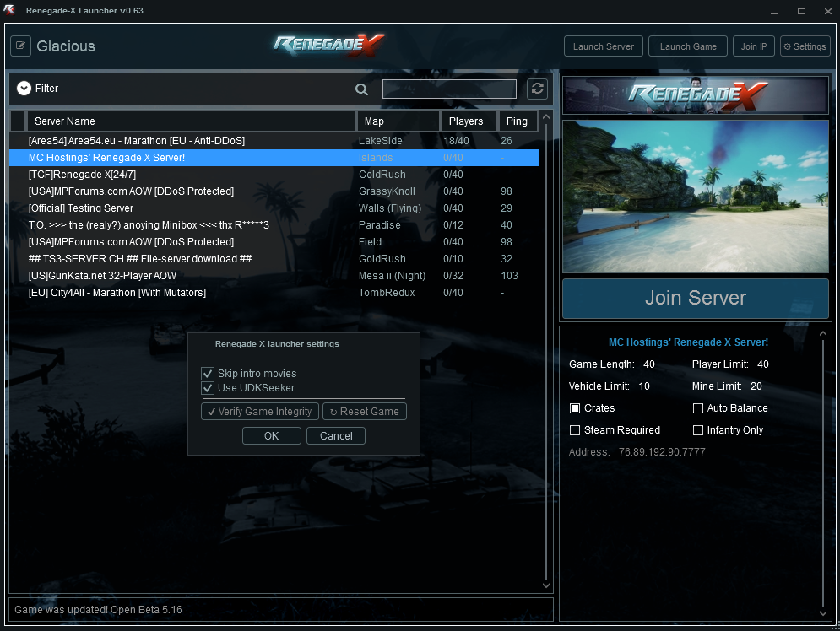Cancel the launcher settings dialog
Viewport: 840px width, 631px height.
click(x=336, y=435)
